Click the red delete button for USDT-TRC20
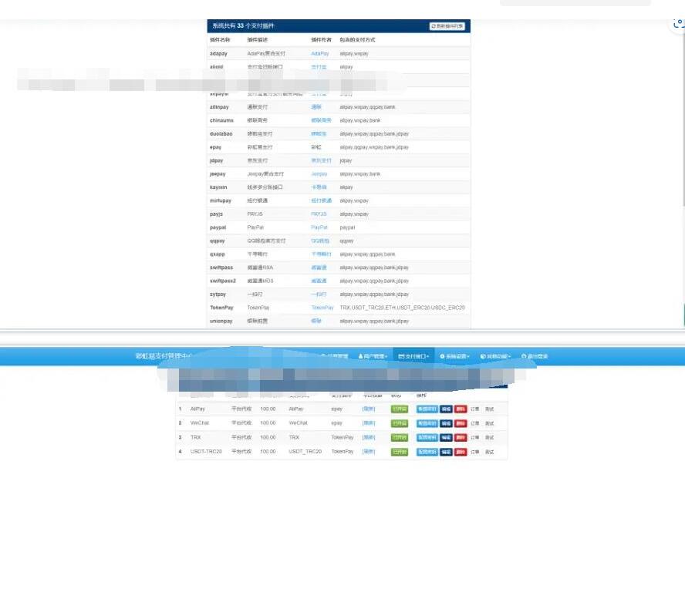This screenshot has width=685, height=616. 461,452
